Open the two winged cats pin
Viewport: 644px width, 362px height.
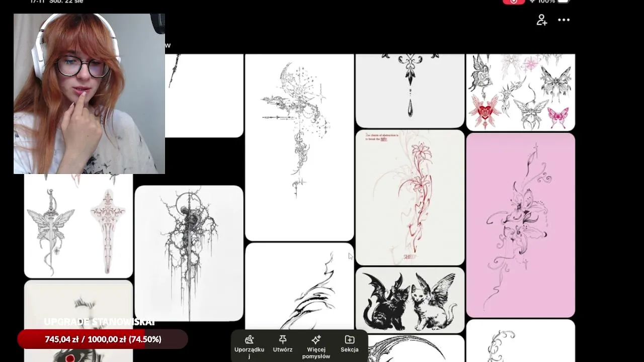[410, 300]
